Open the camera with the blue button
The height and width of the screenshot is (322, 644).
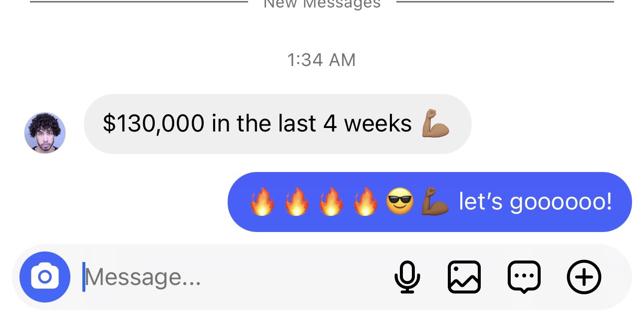pos(45,276)
